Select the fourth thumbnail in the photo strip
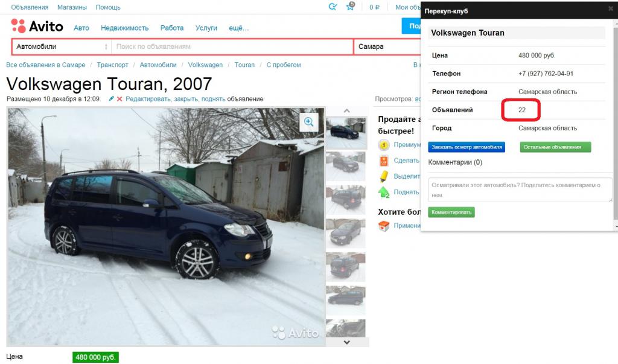The image size is (618, 364). pos(346,234)
